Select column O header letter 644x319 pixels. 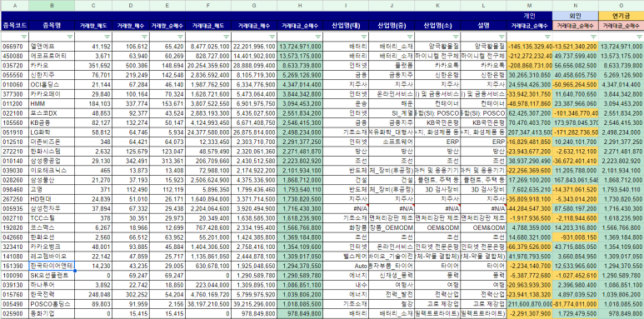(x=621, y=5)
